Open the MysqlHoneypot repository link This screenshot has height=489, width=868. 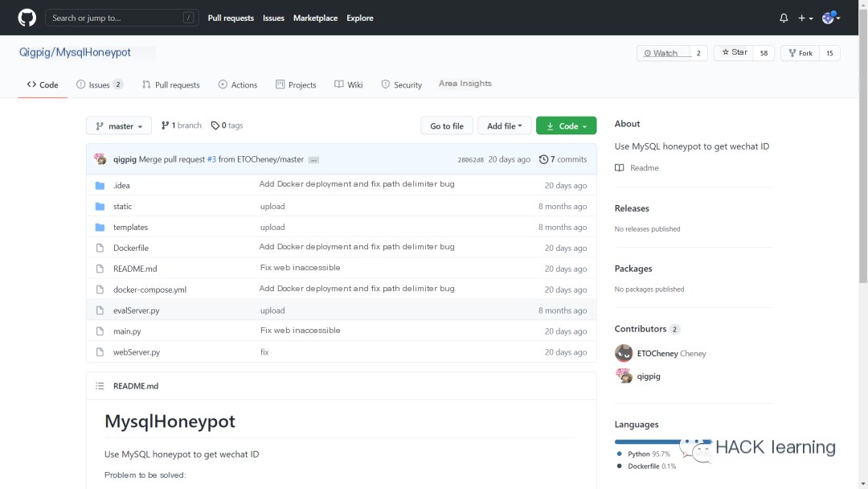click(x=93, y=52)
